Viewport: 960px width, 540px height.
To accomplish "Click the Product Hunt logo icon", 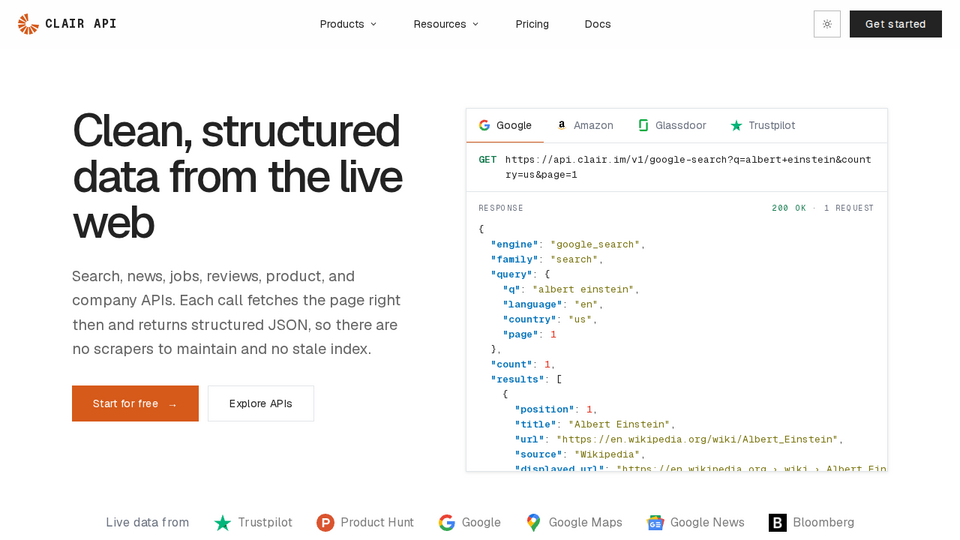I will pos(325,523).
